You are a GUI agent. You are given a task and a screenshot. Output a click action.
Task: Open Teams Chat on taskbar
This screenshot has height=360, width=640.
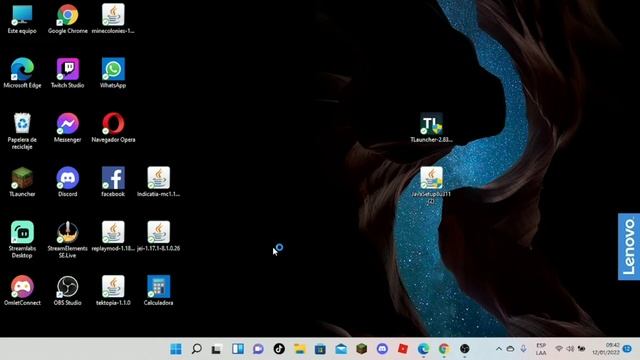click(x=258, y=349)
